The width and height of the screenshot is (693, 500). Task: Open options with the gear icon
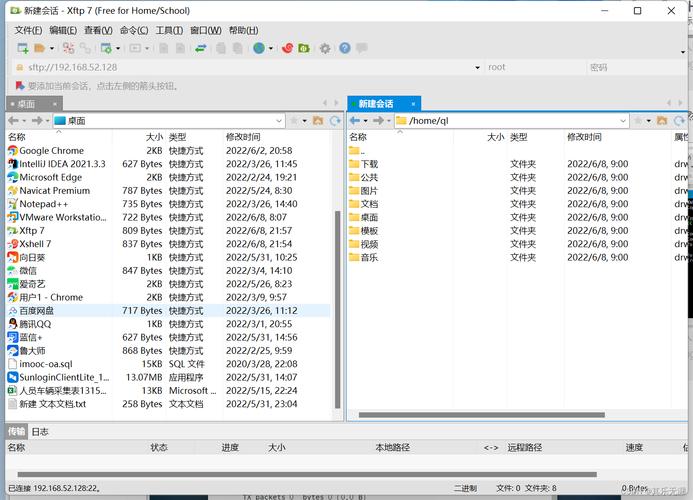[x=325, y=48]
